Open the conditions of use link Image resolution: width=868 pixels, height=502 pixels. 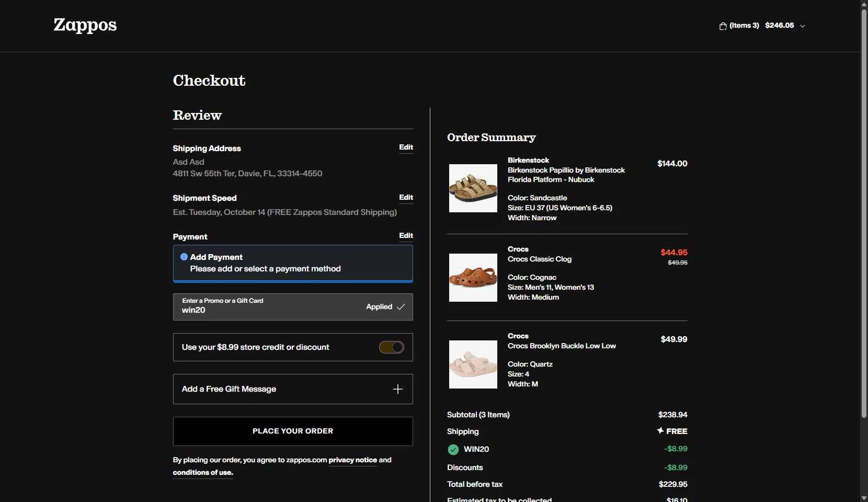(203, 473)
